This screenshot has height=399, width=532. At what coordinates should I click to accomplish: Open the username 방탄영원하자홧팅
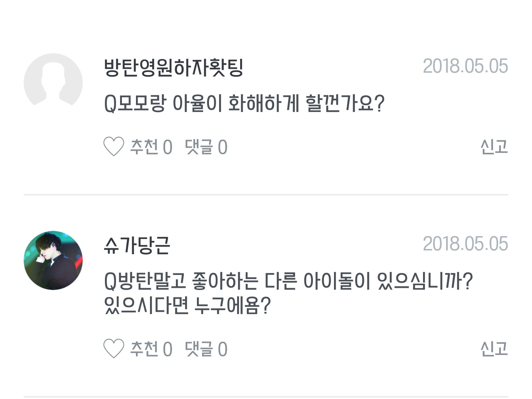pyautogui.click(x=173, y=68)
